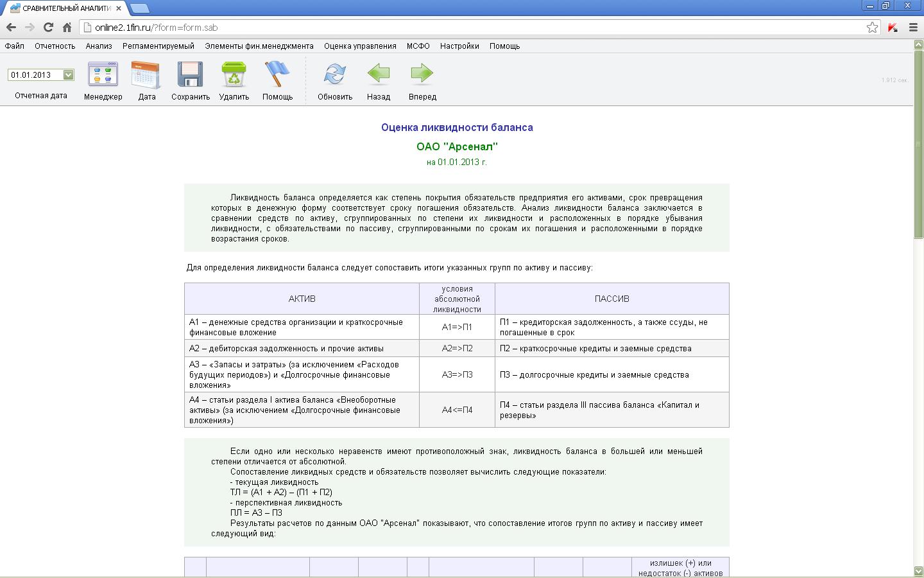Image resolution: width=924 pixels, height=578 pixels.
Task: Open the Отчетность menu
Action: [55, 46]
